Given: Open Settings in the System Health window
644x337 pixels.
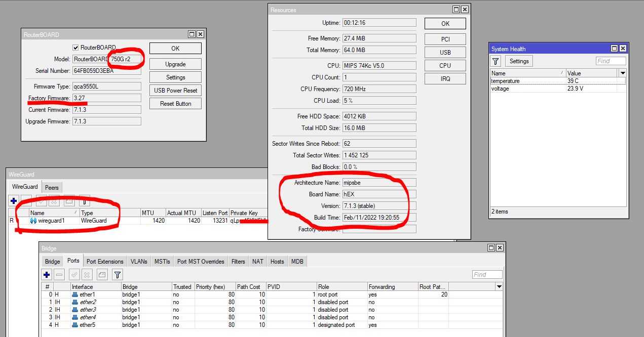Looking at the screenshot, I should click(519, 61).
